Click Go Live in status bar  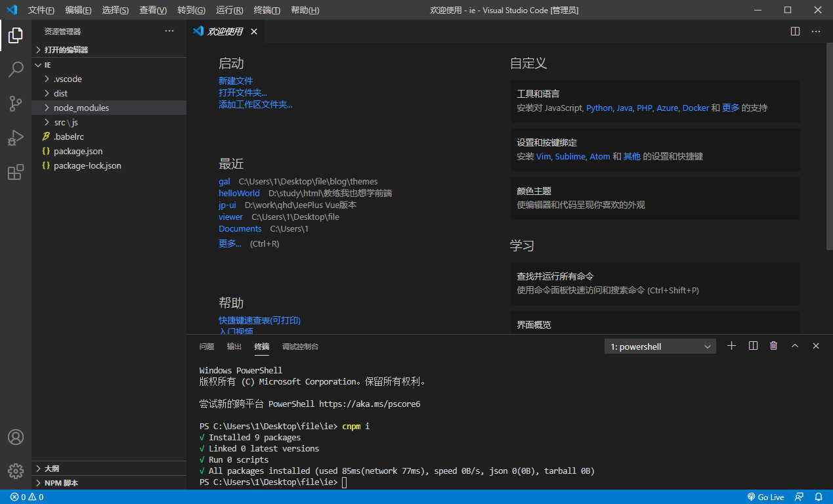pyautogui.click(x=765, y=497)
